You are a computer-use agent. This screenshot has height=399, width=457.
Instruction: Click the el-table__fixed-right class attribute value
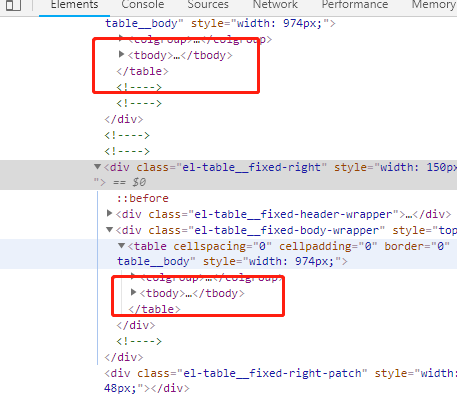point(251,167)
